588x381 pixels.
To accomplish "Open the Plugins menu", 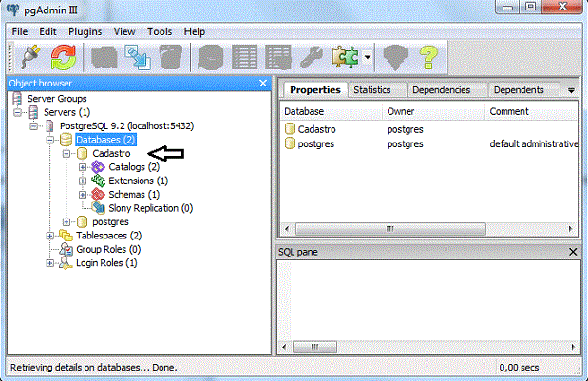I will coord(85,31).
